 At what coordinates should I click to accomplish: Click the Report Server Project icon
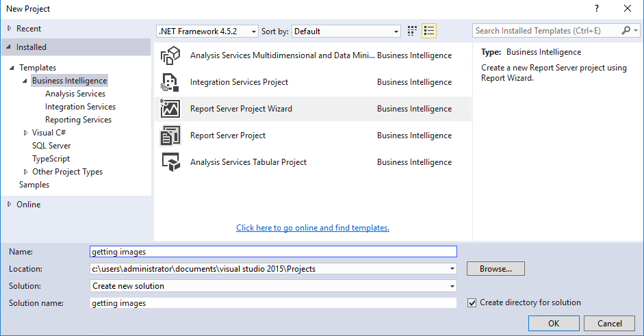click(x=170, y=135)
